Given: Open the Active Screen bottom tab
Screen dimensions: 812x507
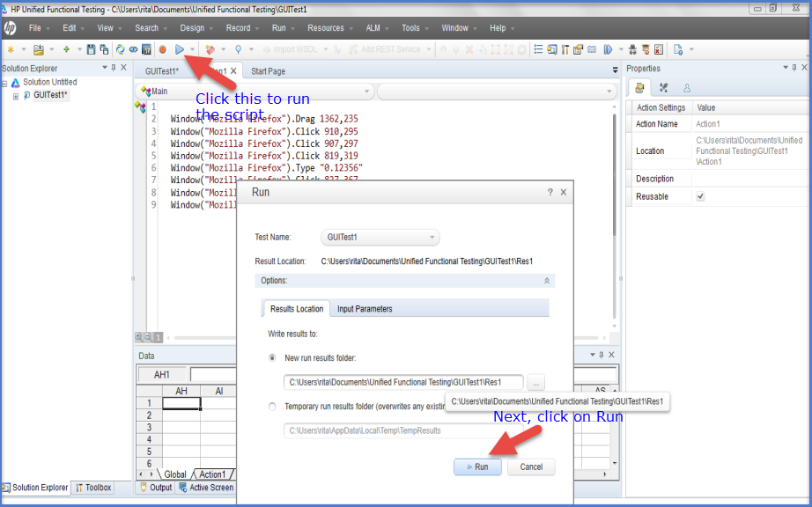Looking at the screenshot, I should click(205, 488).
